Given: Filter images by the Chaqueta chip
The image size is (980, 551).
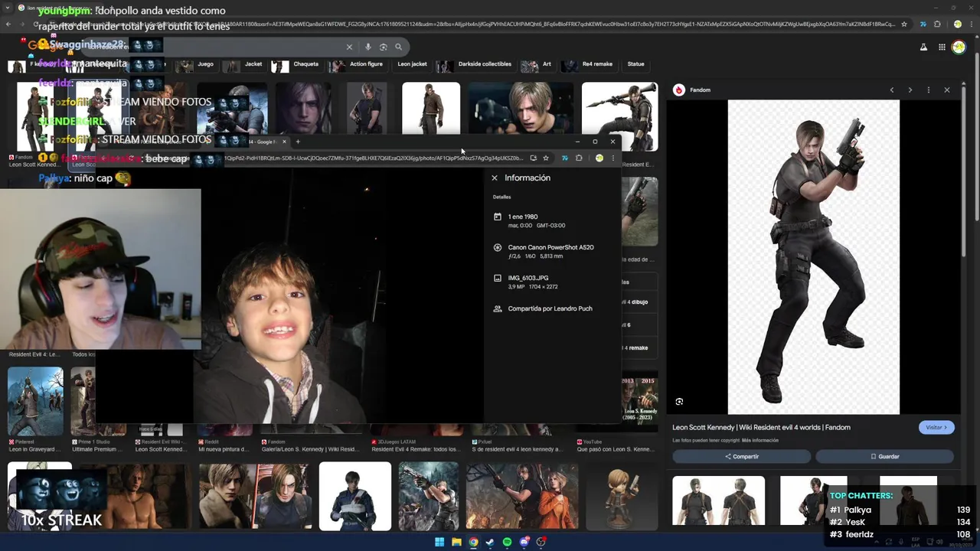Looking at the screenshot, I should tap(297, 64).
